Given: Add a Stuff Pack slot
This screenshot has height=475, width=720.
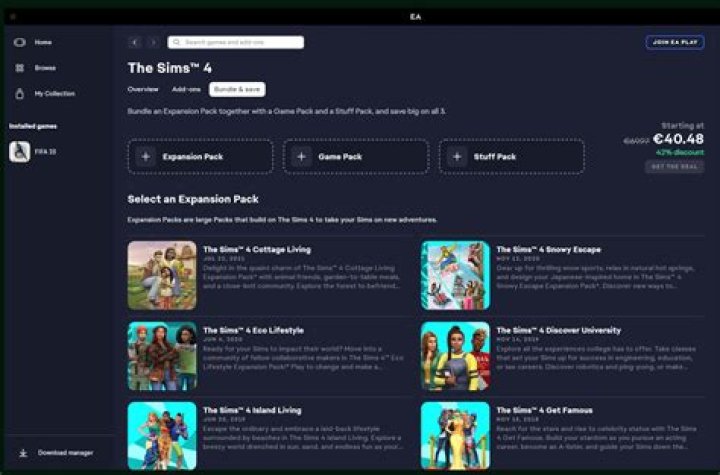Looking at the screenshot, I should click(x=457, y=157).
